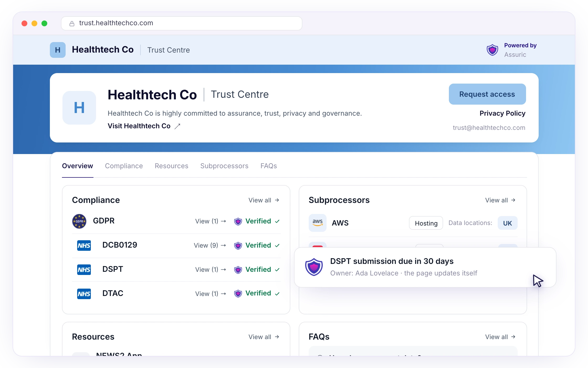Click View all in Compliance card
The height and width of the screenshot is (368, 588).
(264, 200)
